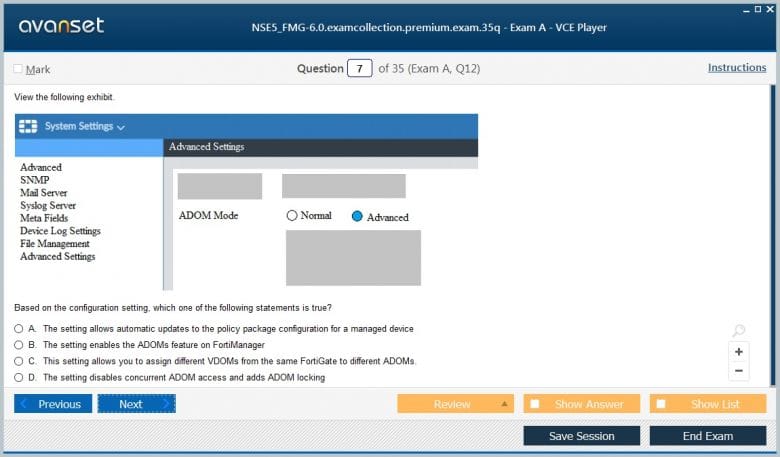Click the question number input field
The width and height of the screenshot is (780, 457).
[359, 69]
